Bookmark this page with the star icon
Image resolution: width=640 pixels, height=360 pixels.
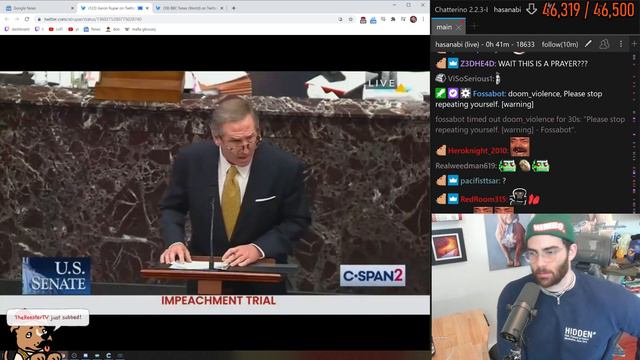point(351,19)
